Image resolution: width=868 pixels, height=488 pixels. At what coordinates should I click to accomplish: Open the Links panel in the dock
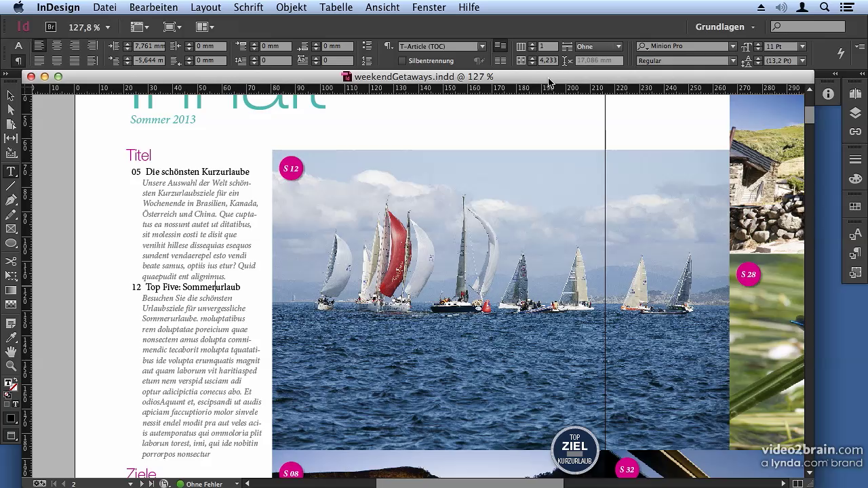pos(855,131)
